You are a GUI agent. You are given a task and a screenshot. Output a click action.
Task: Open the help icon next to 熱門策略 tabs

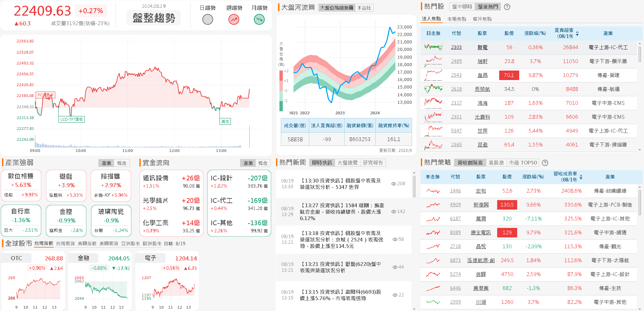point(545,163)
